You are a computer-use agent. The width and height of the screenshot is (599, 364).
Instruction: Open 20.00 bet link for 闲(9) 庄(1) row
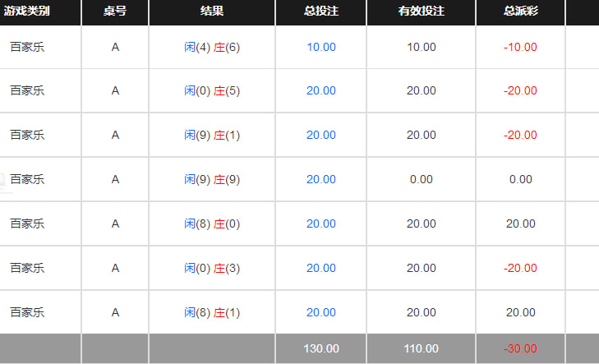[321, 135]
